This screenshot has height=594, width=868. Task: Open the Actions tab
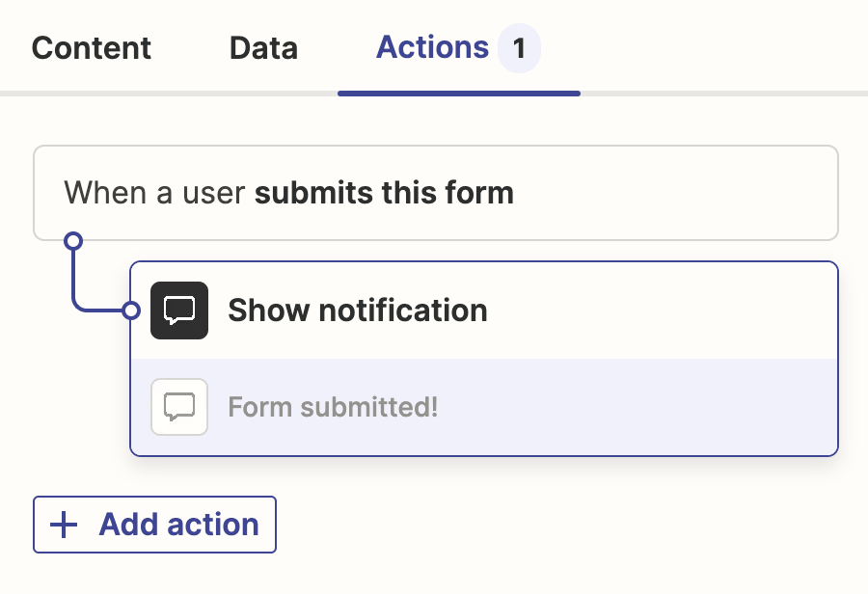tap(433, 47)
